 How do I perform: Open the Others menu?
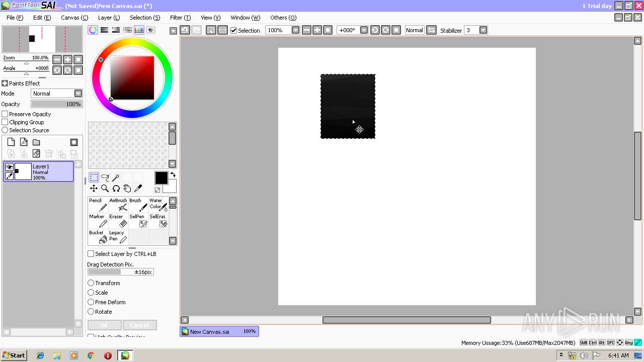[x=283, y=18]
